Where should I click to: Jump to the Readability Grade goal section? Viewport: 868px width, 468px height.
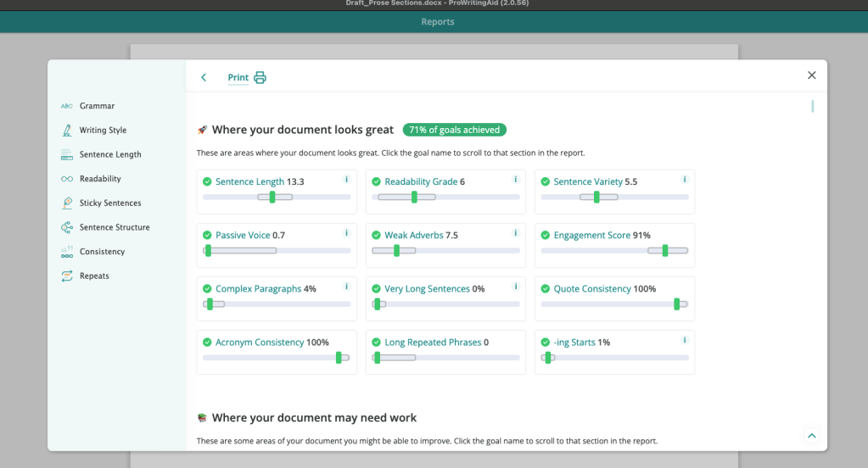pyautogui.click(x=419, y=182)
